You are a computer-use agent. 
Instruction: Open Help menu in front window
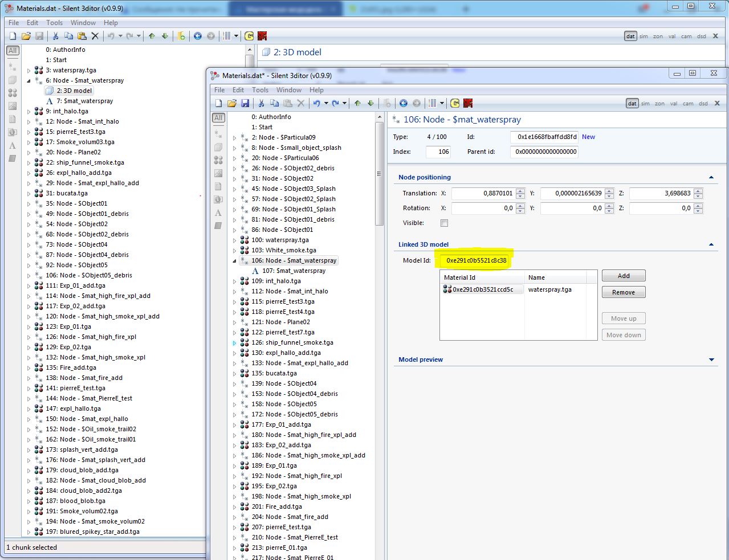click(x=316, y=90)
